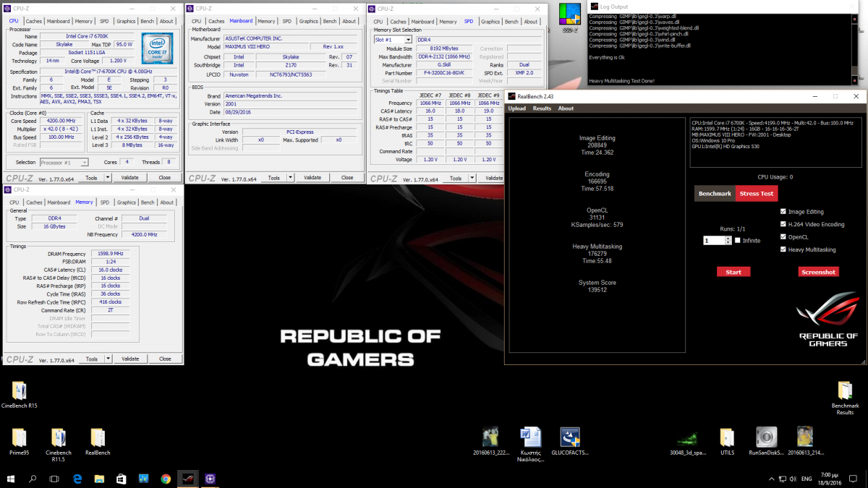868x488 pixels.
Task: Open the Slot #1 dropdown in SPD window
Action: (408, 40)
